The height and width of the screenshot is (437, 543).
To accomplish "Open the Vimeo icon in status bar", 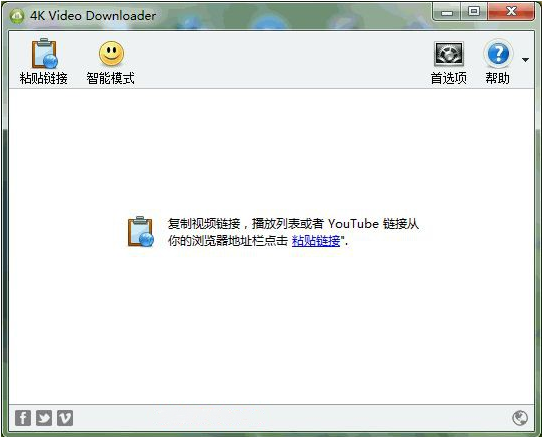I will pyautogui.click(x=65, y=418).
